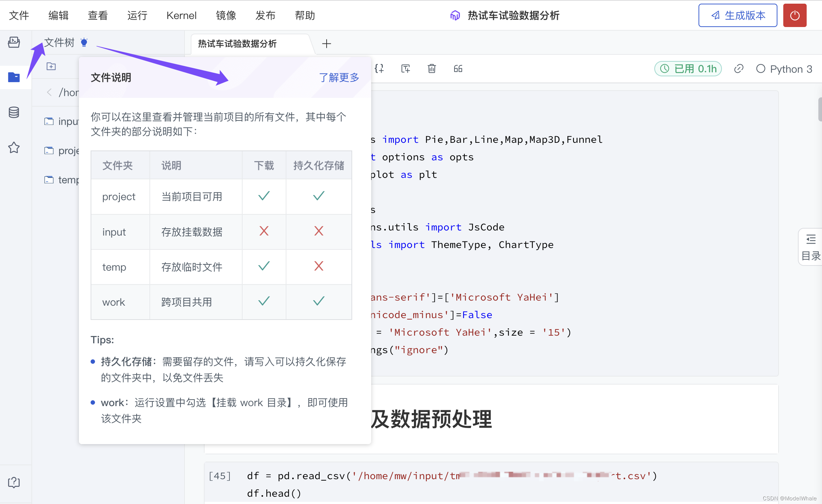Click the trash delete cell icon
822x504 pixels.
pos(432,69)
